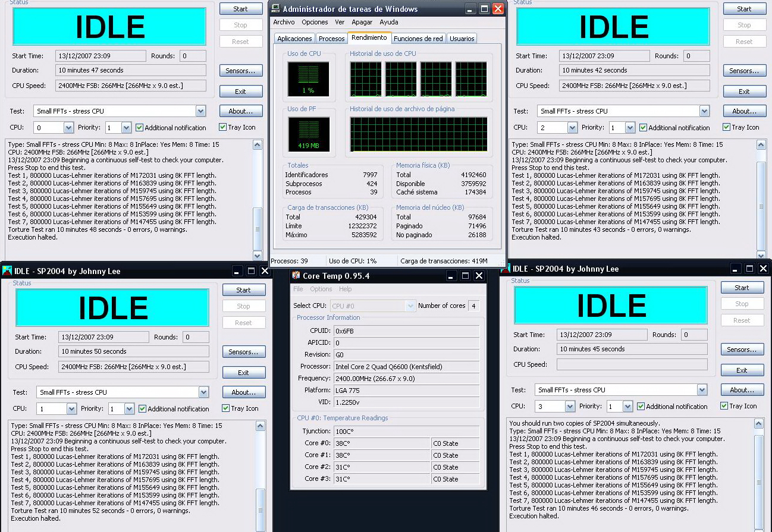Open Sensors in the CPU 0 SP2004 window
This screenshot has width=772, height=532.
[x=241, y=71]
